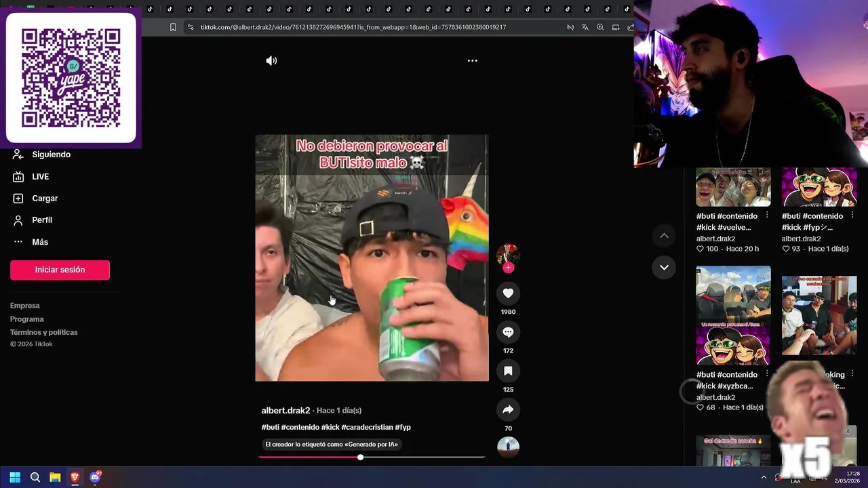
Task: Click the browser bookmark icon
Action: point(173,27)
